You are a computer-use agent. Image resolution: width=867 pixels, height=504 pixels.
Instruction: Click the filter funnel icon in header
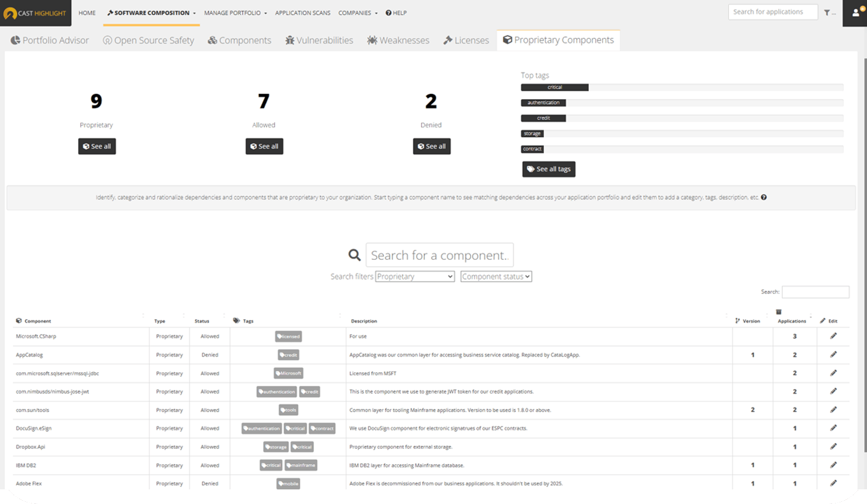tap(827, 13)
